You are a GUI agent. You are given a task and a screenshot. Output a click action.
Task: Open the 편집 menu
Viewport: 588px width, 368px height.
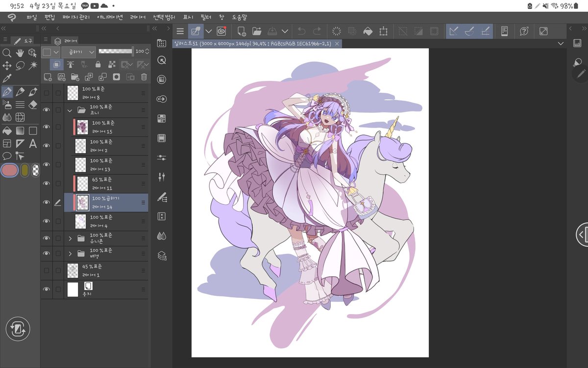(49, 17)
